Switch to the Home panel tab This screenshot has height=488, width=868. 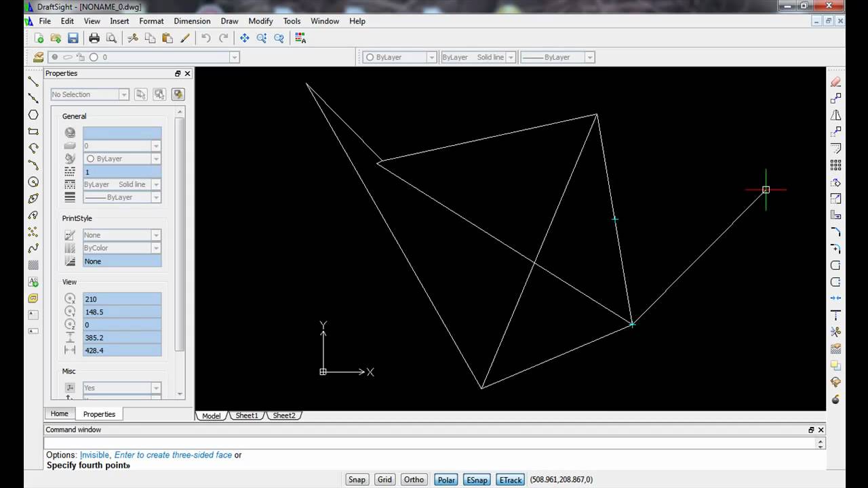[x=60, y=413]
